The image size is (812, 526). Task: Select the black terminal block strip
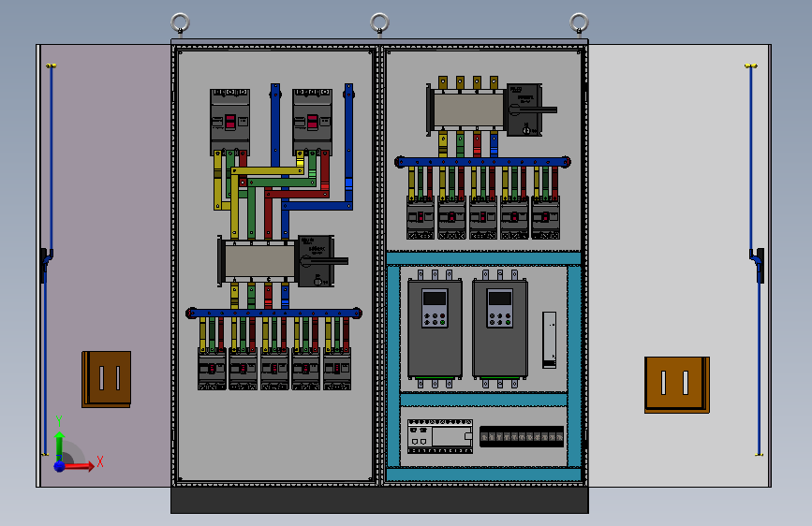[x=522, y=436]
